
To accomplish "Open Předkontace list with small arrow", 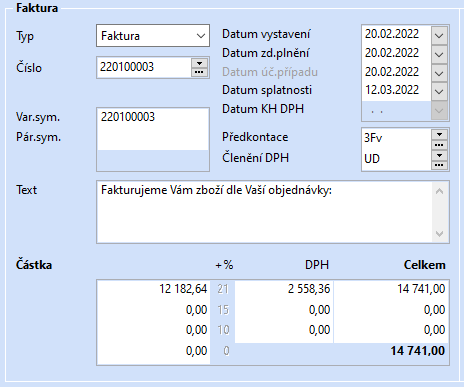I will click(x=439, y=134).
